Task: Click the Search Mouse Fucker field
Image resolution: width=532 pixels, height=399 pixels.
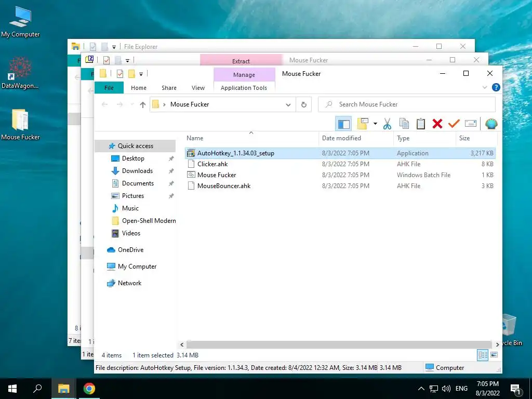Action: point(406,104)
